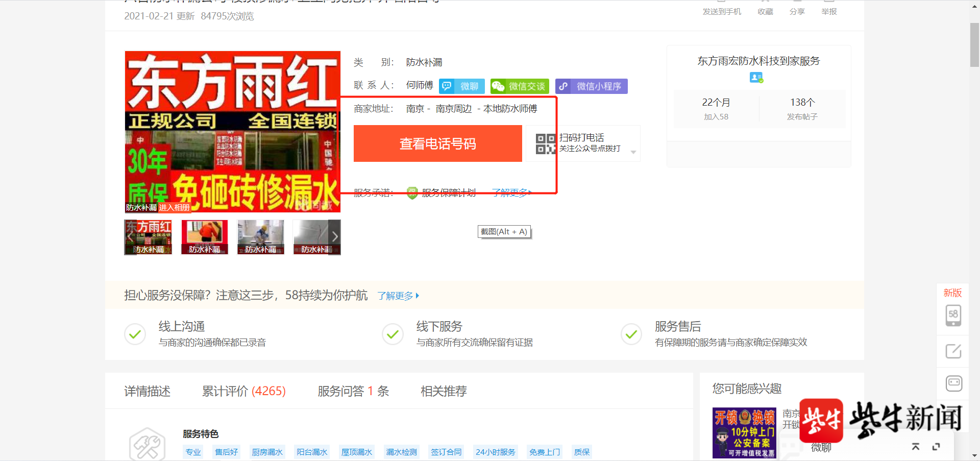Click the chat bubble icon in right sidebar
980x461 pixels.
953,383
